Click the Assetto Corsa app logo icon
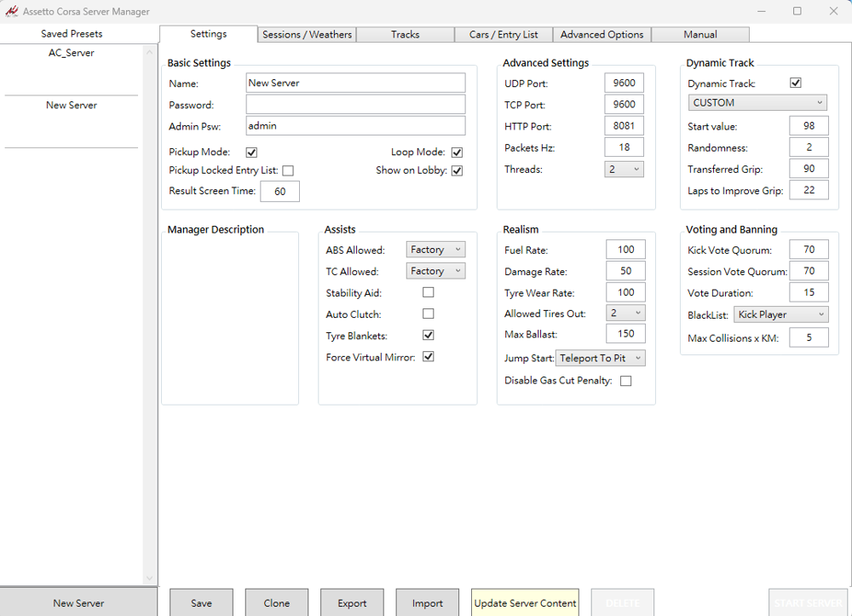The image size is (852, 616). 11,11
